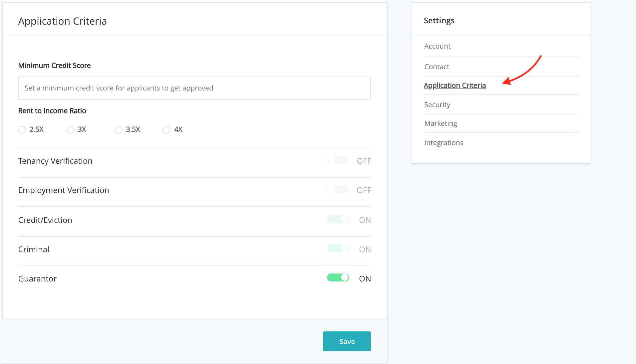The height and width of the screenshot is (364, 636).
Task: Toggle off the Guarantor switch
Action: click(x=338, y=277)
